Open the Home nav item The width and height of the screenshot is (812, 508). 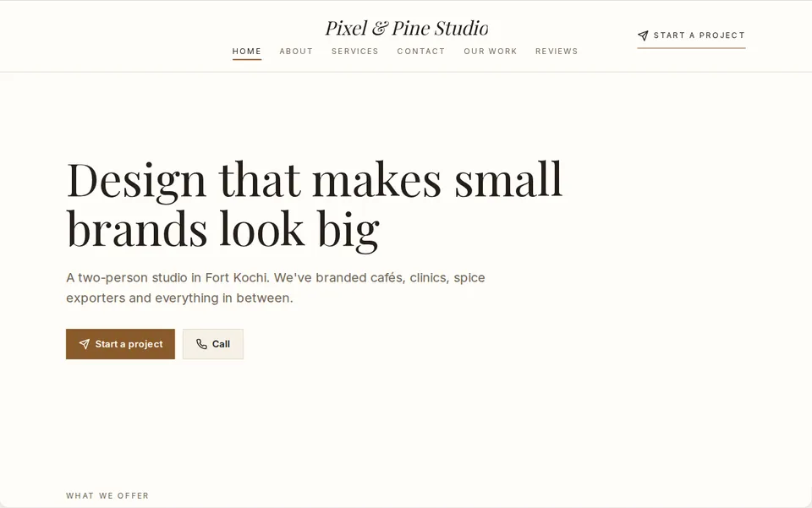click(246, 52)
